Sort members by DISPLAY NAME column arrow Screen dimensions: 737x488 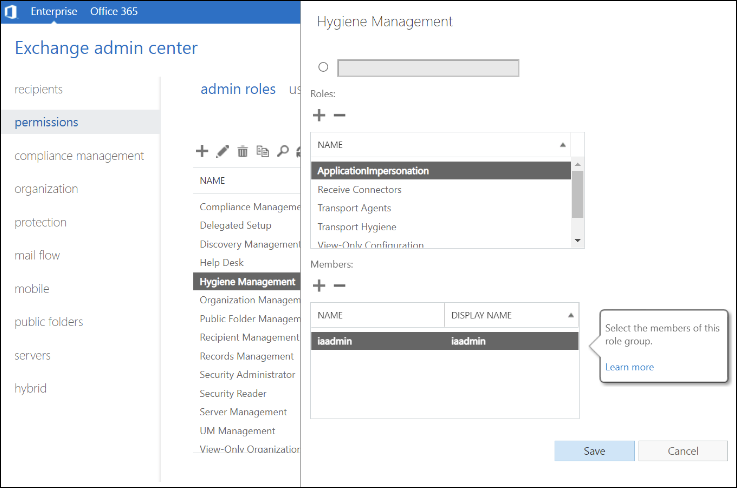pos(570,315)
